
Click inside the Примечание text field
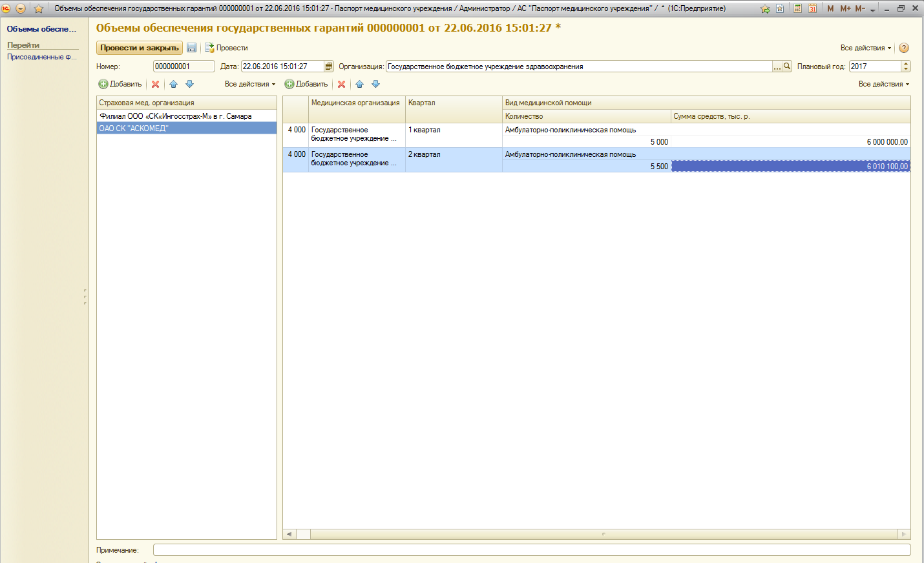click(531, 550)
